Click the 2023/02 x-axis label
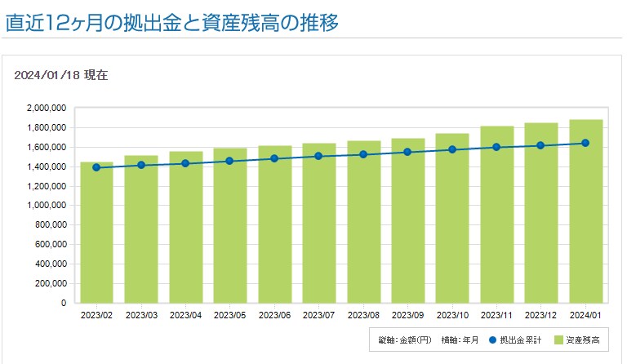 point(97,315)
